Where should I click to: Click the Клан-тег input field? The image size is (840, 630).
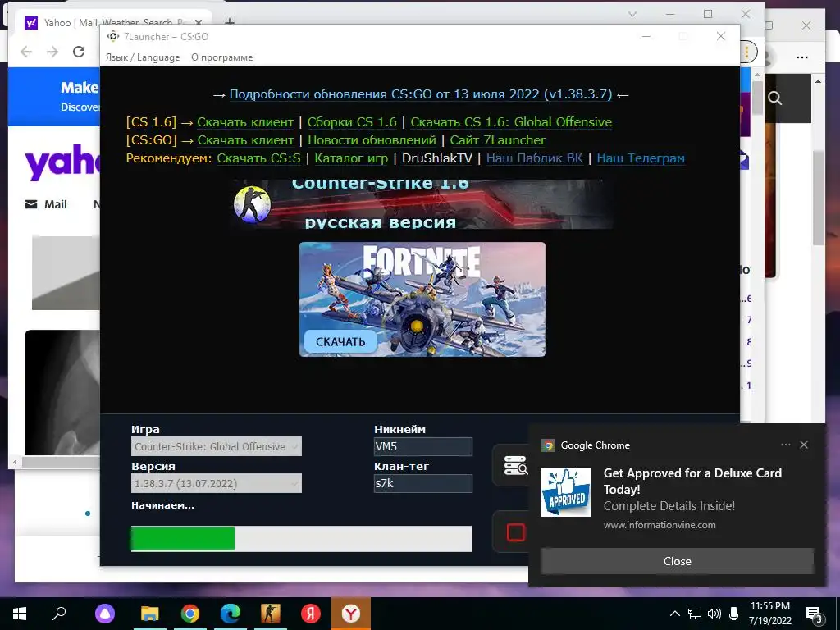(x=423, y=483)
